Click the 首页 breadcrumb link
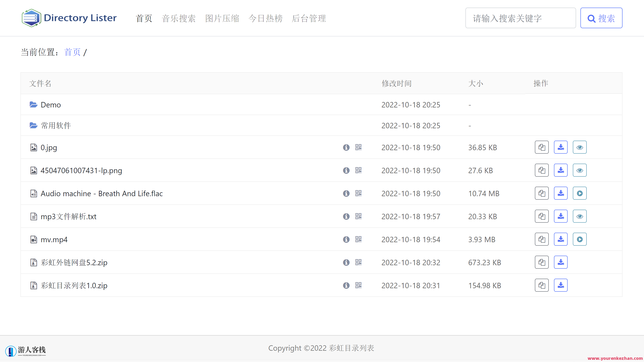Viewport: 644px width, 362px height. pos(72,52)
